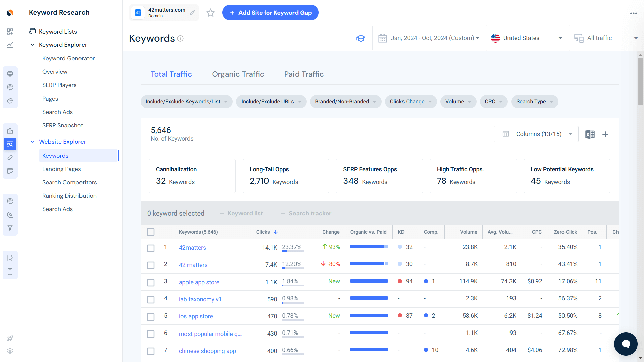Screen dimensions: 644x362
Task: Open the Search Type filter
Action: tap(535, 102)
